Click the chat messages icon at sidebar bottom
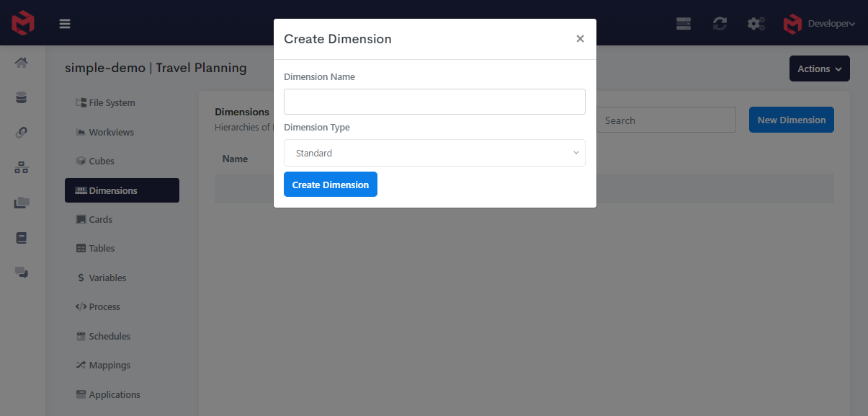 (22, 273)
